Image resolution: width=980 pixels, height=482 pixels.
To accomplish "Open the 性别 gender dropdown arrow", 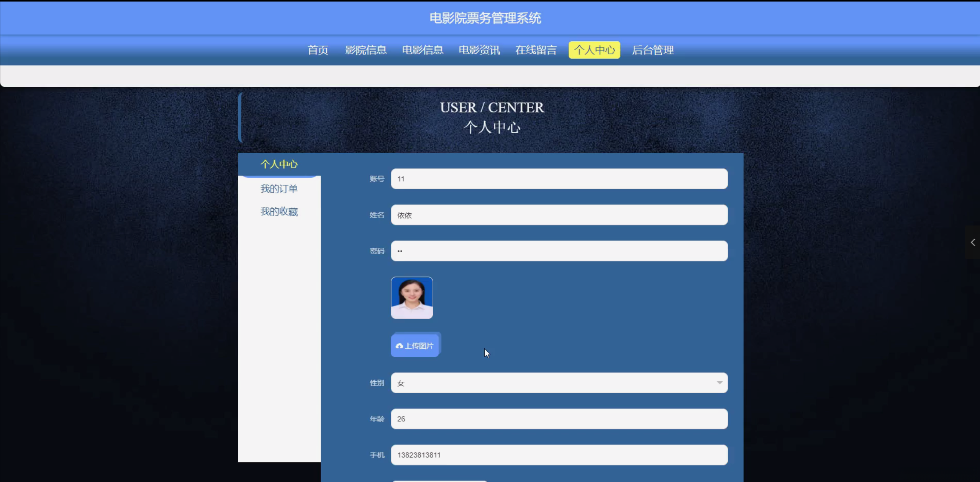I will (x=719, y=382).
